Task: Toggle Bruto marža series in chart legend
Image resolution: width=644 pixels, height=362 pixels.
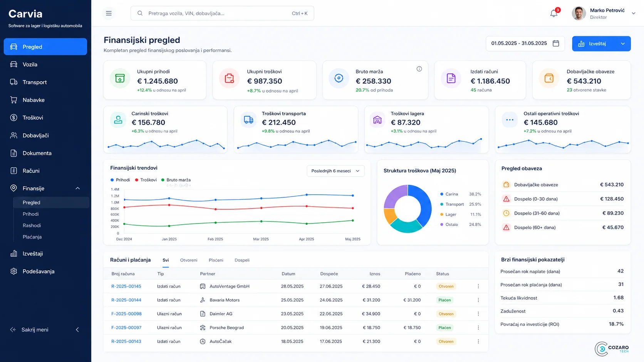Action: tap(176, 180)
